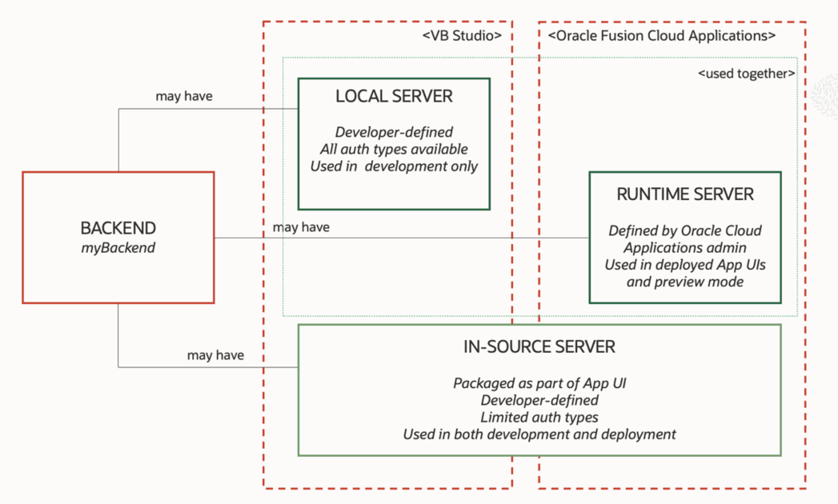Click 'Developer-defined' in the In-Source Server box

[539, 400]
